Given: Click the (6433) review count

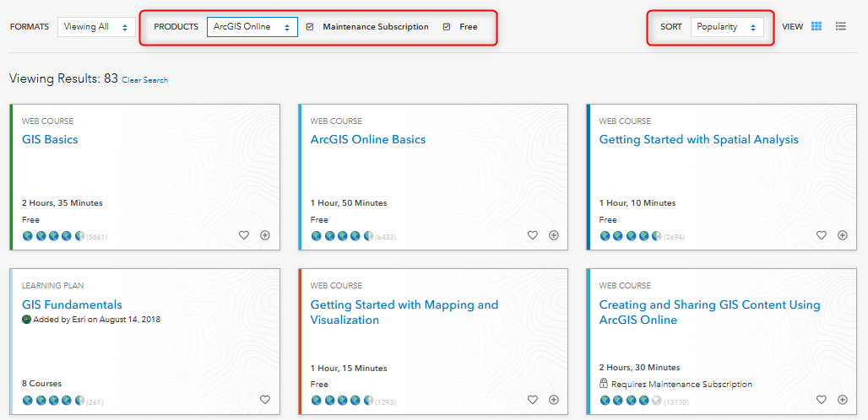Looking at the screenshot, I should point(386,238).
